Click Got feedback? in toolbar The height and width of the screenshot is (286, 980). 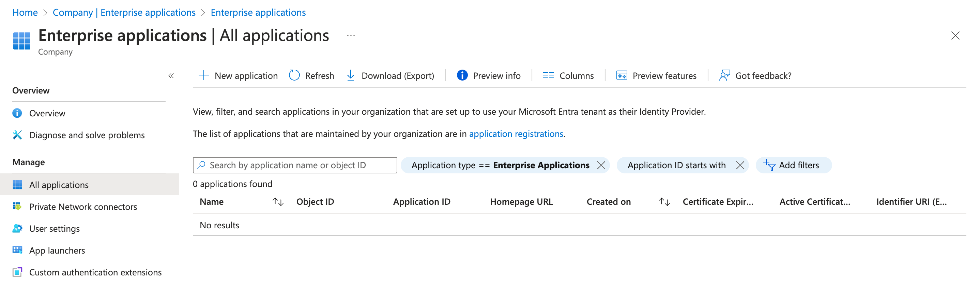pos(755,75)
